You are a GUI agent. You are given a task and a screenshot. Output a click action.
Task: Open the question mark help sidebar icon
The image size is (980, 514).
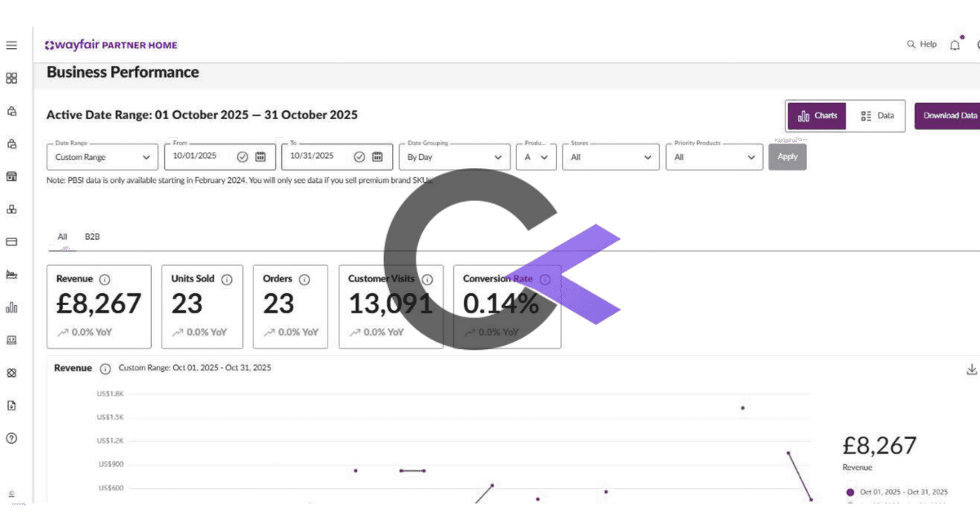tap(11, 438)
